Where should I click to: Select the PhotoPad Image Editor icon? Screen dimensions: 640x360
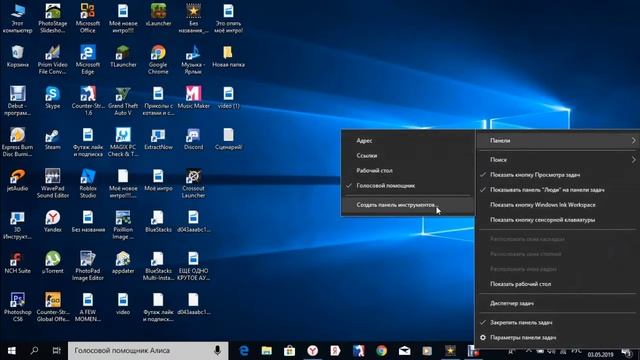click(88, 266)
